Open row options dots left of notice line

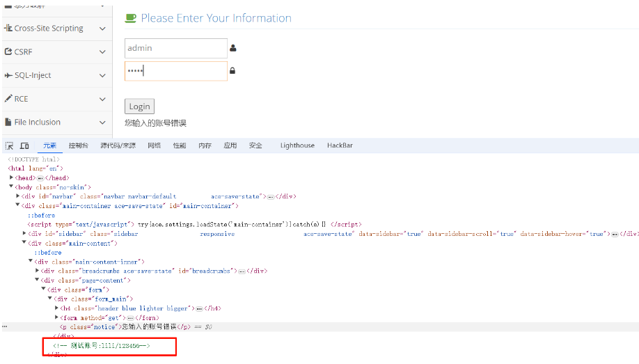point(4,326)
